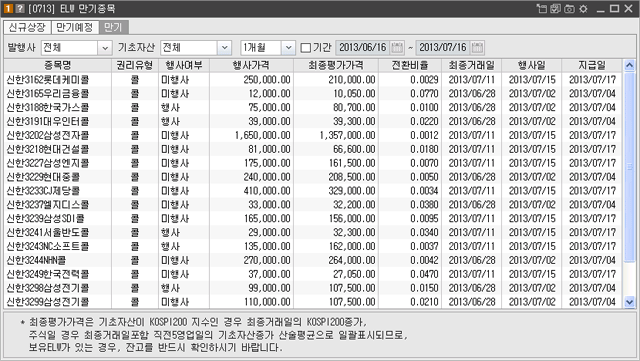Enable the 기간 checkbox
The image size is (640, 361).
tap(305, 48)
